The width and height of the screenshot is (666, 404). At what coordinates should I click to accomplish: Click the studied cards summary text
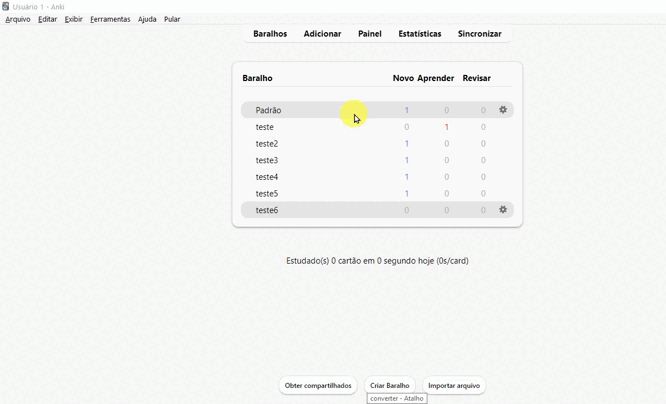point(377,261)
